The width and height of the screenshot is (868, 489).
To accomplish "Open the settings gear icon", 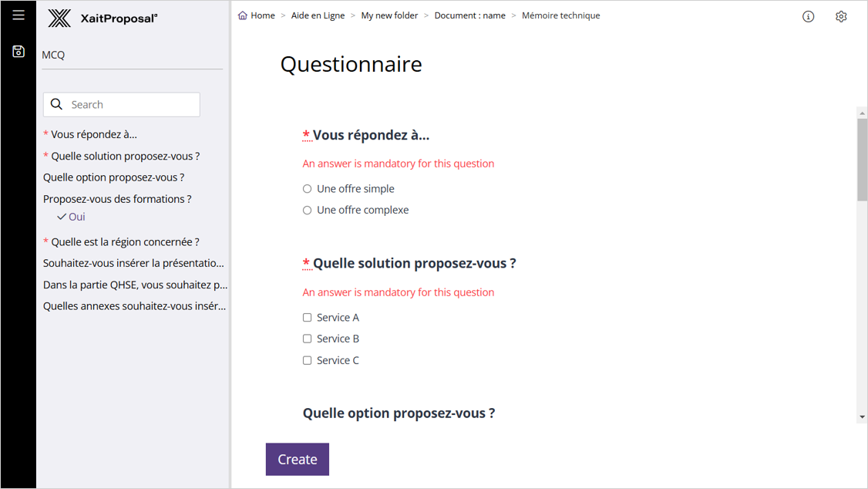I will coord(841,16).
